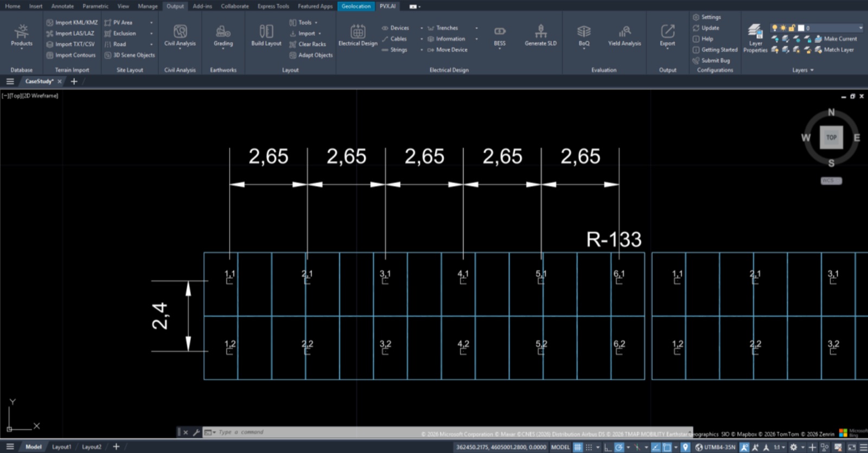This screenshot has width=868, height=453.
Task: Click the Help button in Configurations
Action: coord(703,39)
